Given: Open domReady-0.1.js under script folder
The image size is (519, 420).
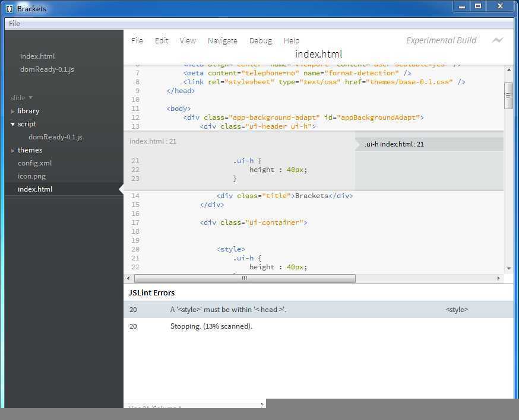Looking at the screenshot, I should [x=55, y=137].
